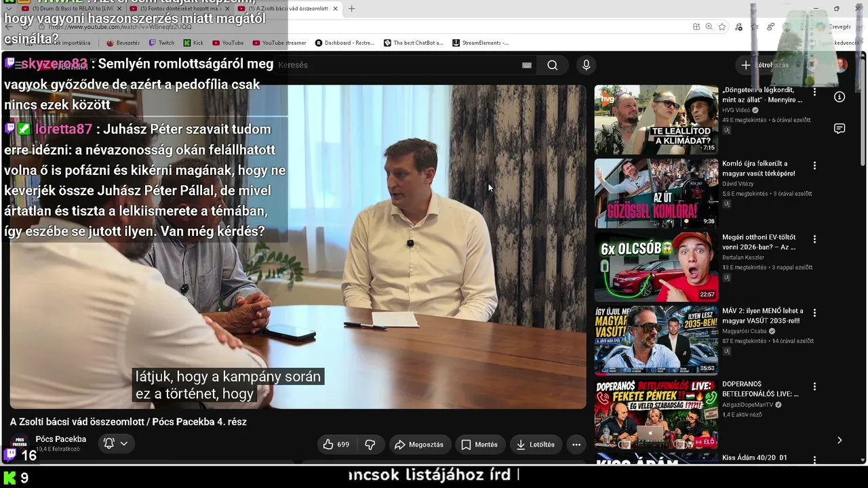Open 'Komló újra felkerült a magyar vasút térképére!' title
The height and width of the screenshot is (488, 868).
coord(759,169)
